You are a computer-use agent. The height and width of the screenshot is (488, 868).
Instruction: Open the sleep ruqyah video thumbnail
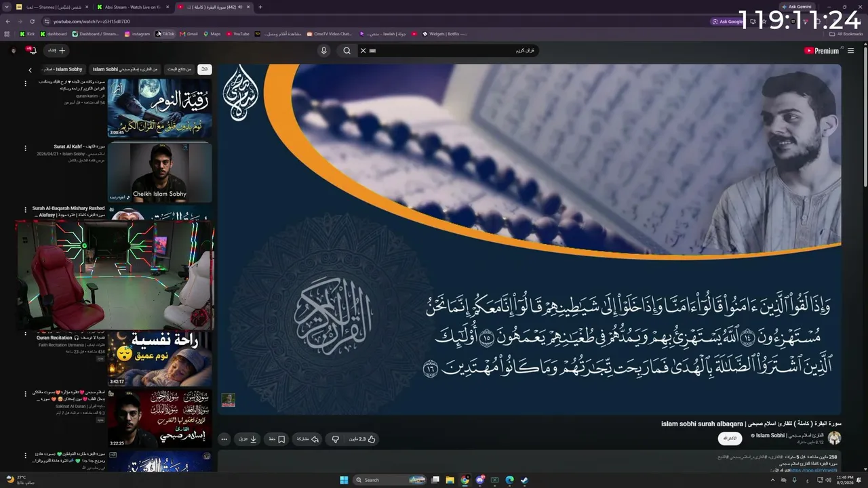(159, 108)
